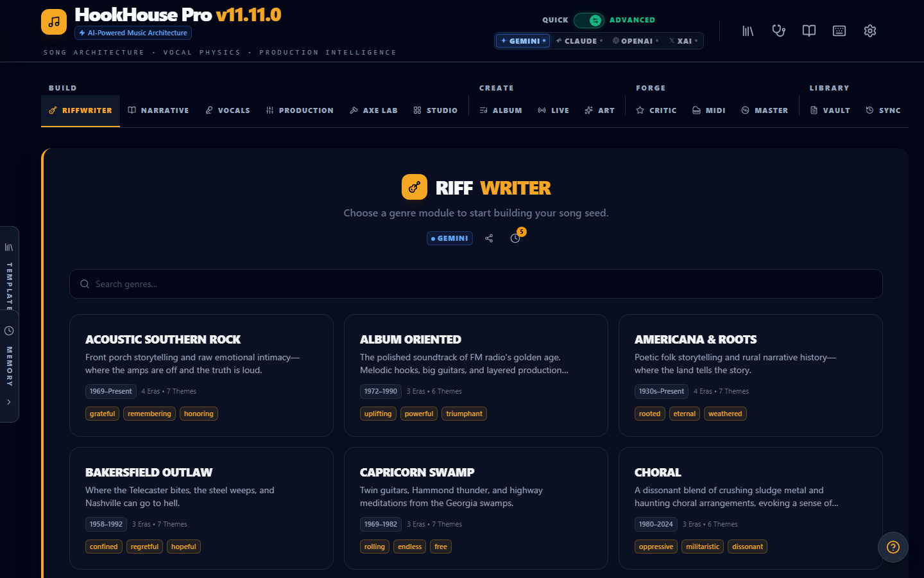The height and width of the screenshot is (578, 924).
Task: Open keyboard shortcuts via the keyboard icon
Action: point(839,30)
